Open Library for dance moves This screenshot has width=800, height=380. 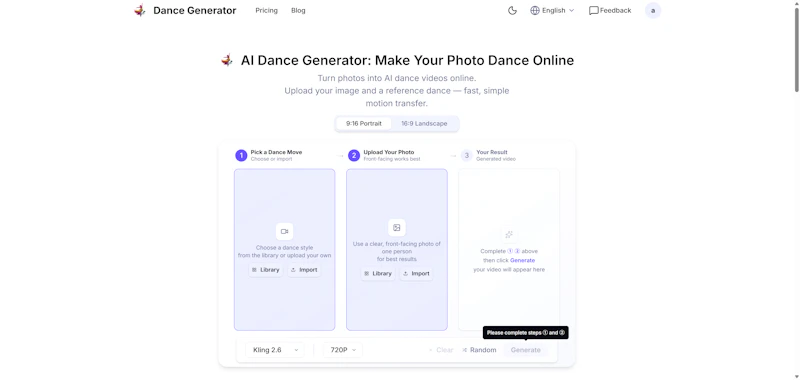(265, 270)
